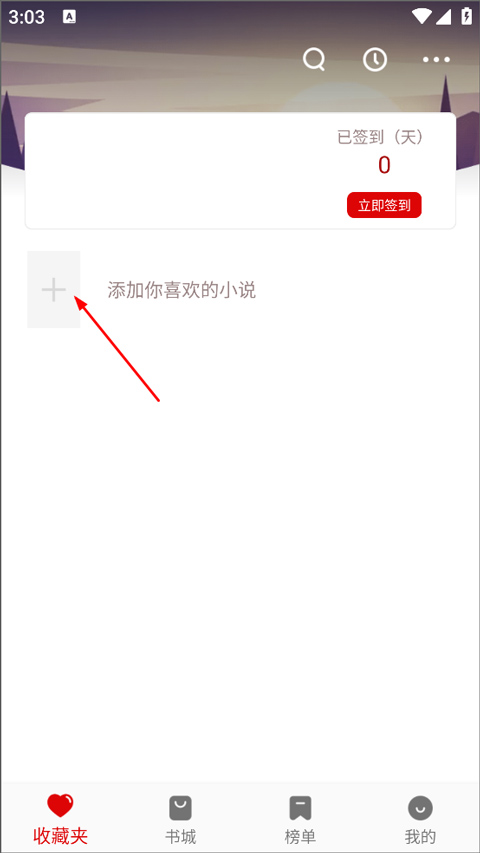Screen dimensions: 480x853
Task: Tap the rankings bookmark icon
Action: click(x=300, y=808)
